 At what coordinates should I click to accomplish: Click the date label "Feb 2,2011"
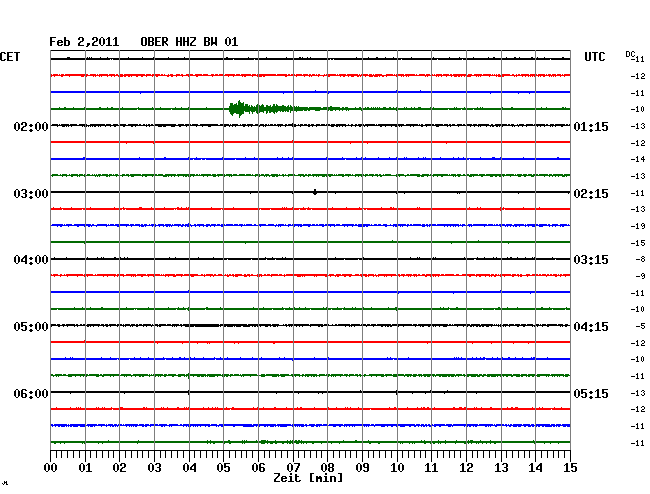[84, 42]
